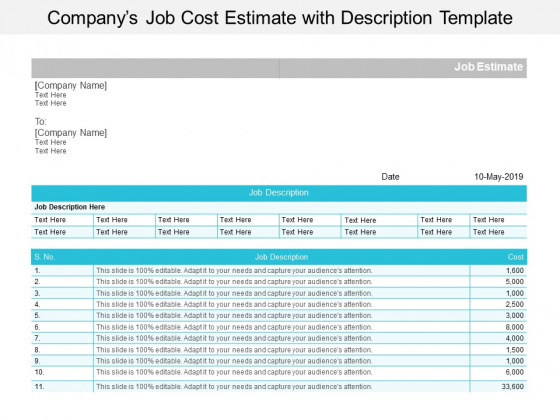Click the 'To:' label
The image size is (560, 420).
41,121
